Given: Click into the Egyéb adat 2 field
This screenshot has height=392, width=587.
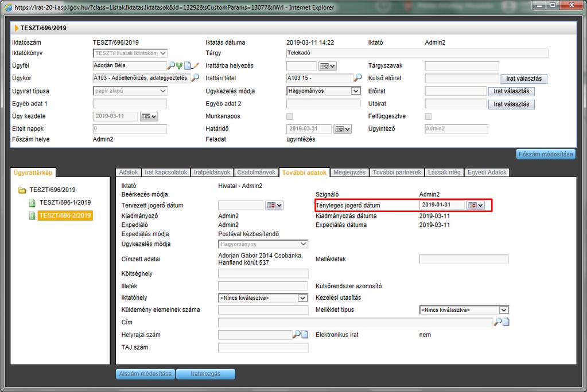Looking at the screenshot, I should (324, 104).
